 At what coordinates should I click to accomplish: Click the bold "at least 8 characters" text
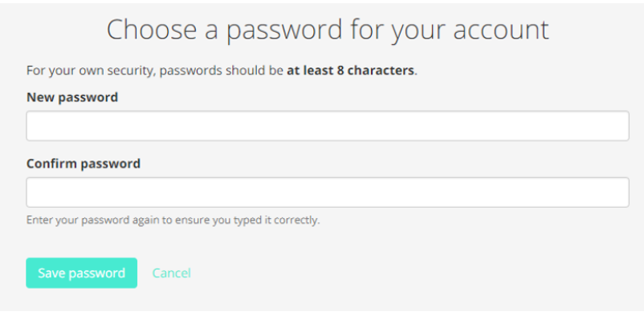[x=350, y=70]
